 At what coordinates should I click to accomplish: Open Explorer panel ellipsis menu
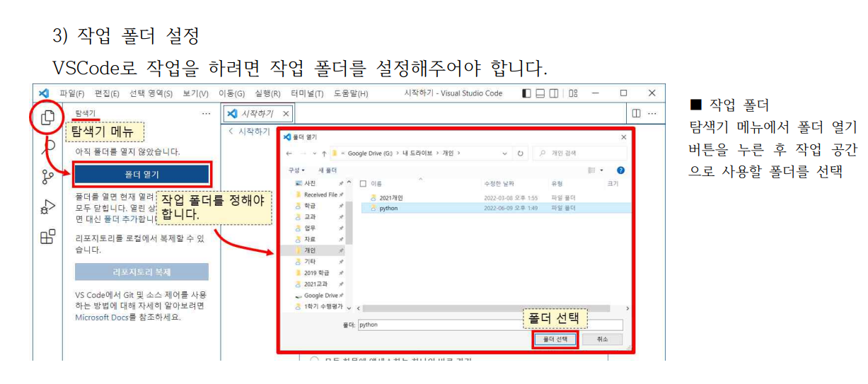point(206,113)
